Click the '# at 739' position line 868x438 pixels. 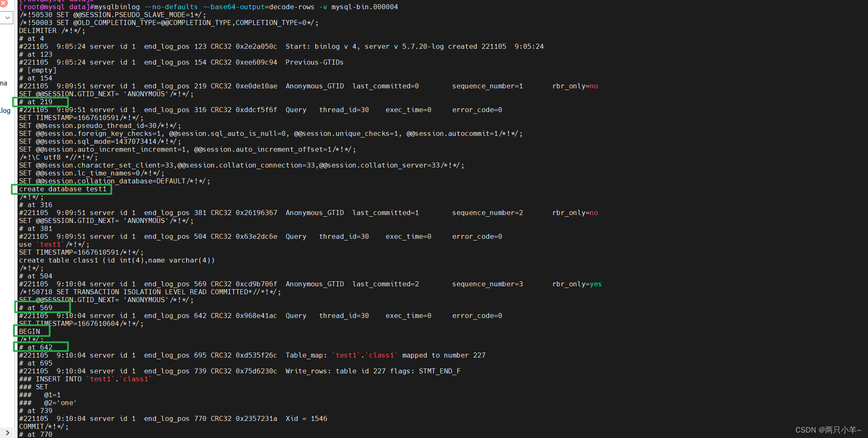[x=36, y=411]
